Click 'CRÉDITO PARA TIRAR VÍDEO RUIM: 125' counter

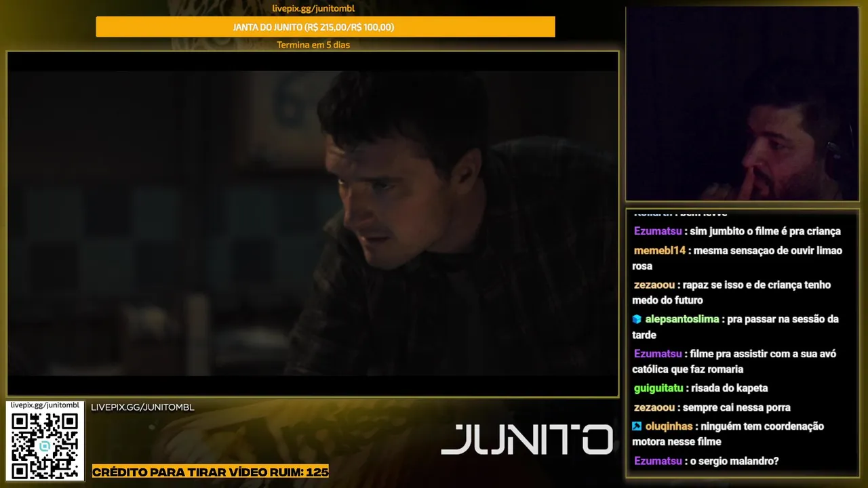pyautogui.click(x=210, y=472)
